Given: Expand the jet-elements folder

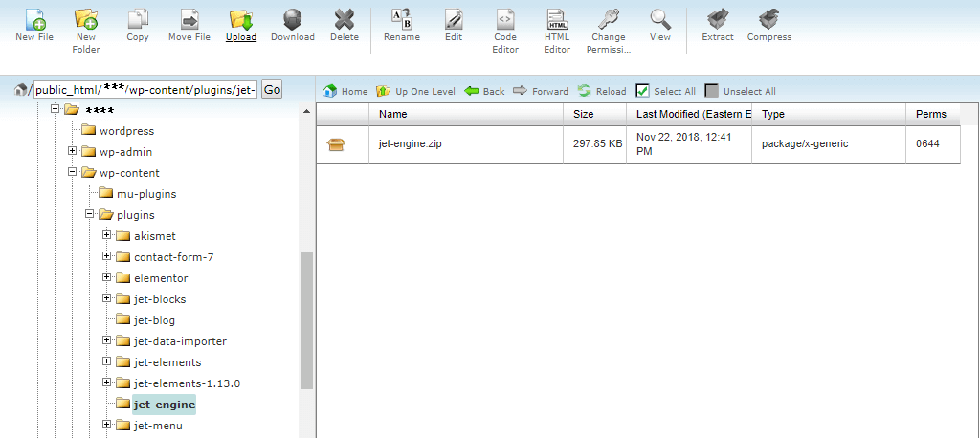Looking at the screenshot, I should [x=107, y=361].
